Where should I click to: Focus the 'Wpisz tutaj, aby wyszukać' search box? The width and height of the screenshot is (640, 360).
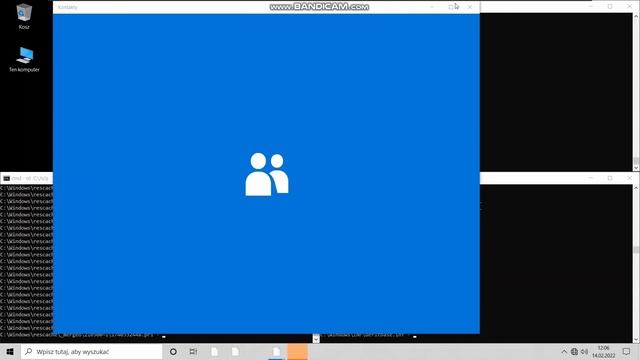pyautogui.click(x=91, y=351)
